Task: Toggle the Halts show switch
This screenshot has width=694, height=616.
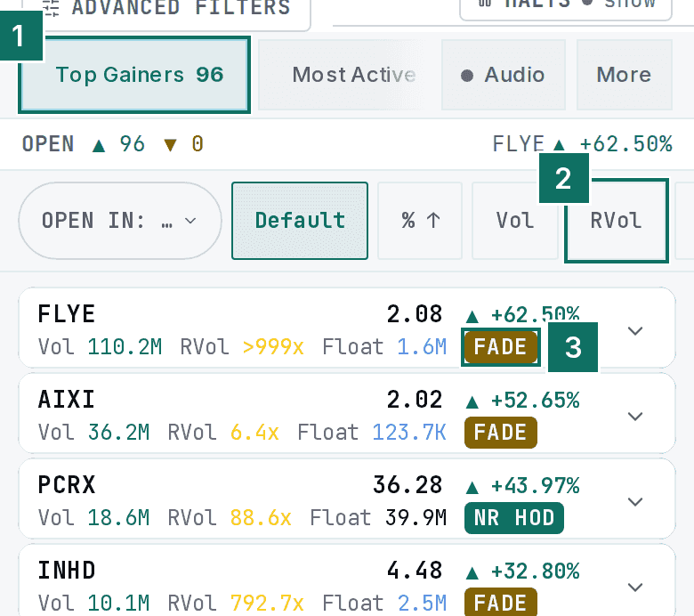Action: click(x=621, y=4)
